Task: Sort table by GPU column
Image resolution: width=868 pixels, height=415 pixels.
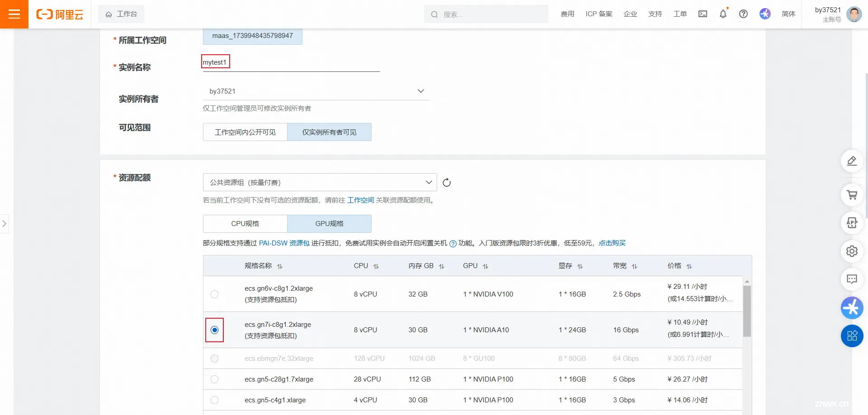Action: 486,266
